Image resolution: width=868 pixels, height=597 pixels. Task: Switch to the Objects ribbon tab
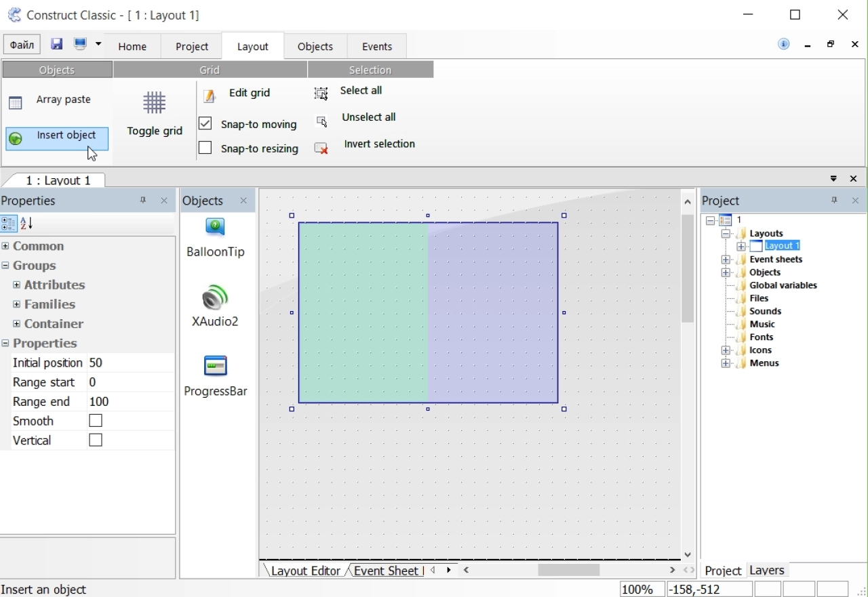click(316, 46)
